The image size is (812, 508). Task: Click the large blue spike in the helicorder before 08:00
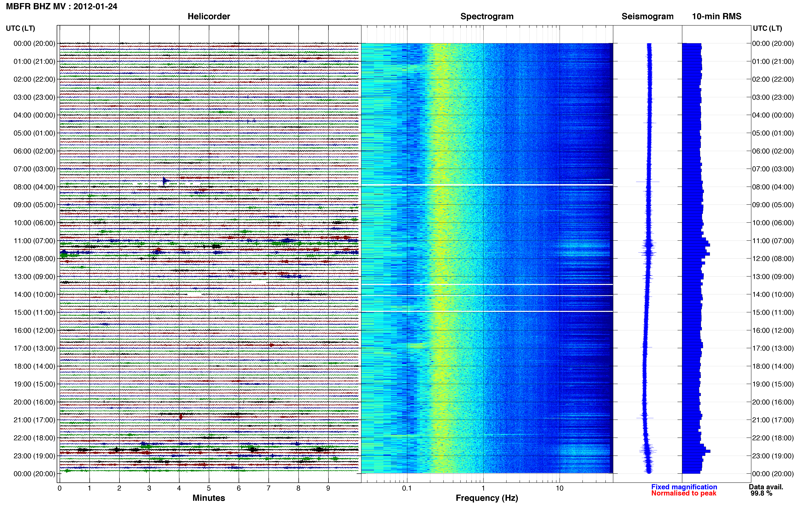(x=164, y=181)
